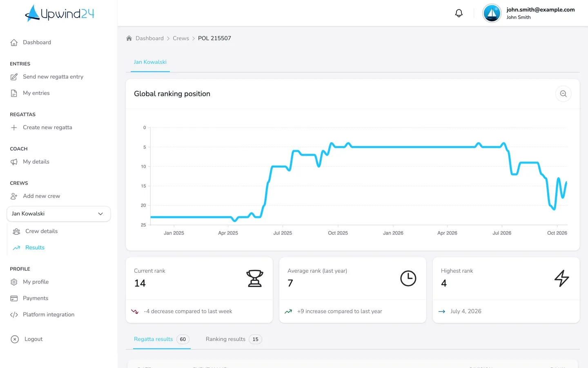Select the Dashboard breadcrumb link
Viewport: 588px width, 368px height.
click(149, 38)
